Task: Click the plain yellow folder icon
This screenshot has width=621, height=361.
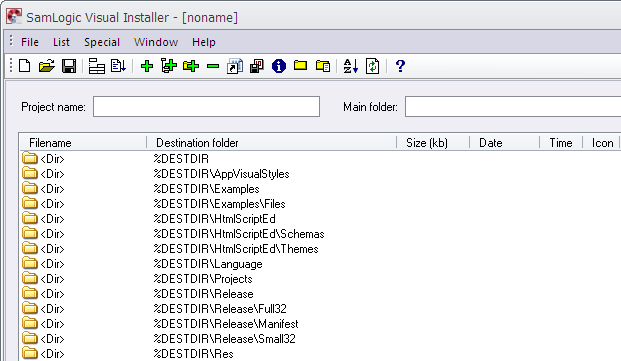Action: [x=301, y=65]
